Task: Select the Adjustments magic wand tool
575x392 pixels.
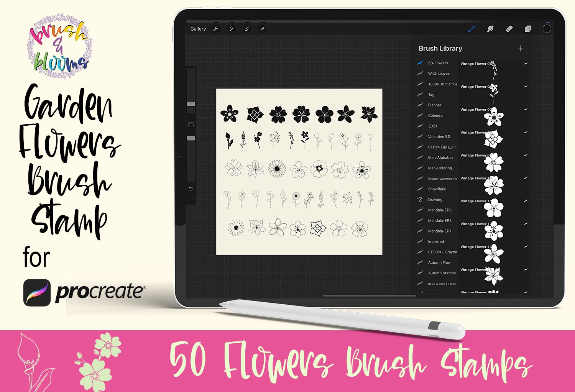Action: 232,29
